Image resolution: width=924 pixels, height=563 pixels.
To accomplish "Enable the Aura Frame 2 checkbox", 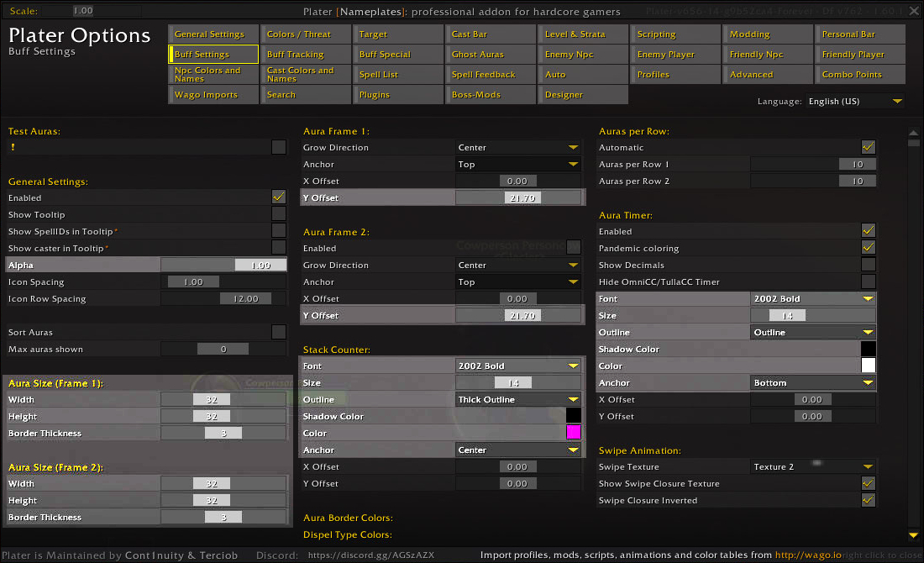I will [x=574, y=248].
